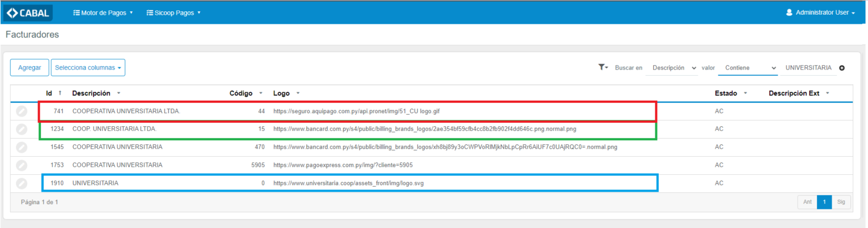
Task: Click the bancard logo URL ending RQC0=.normal.png
Action: click(x=445, y=147)
